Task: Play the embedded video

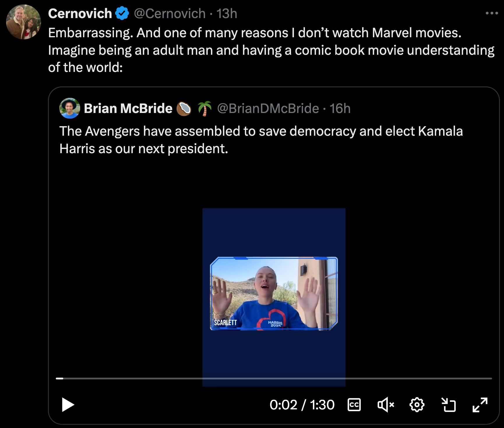Action: (x=68, y=405)
